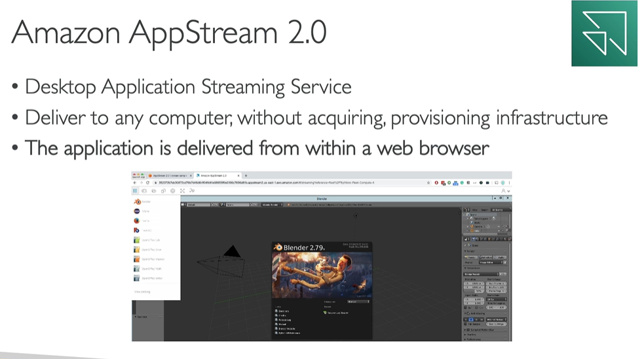The image size is (644, 359).
Task: Click the AppStream fullscreen icon
Action: [x=182, y=191]
